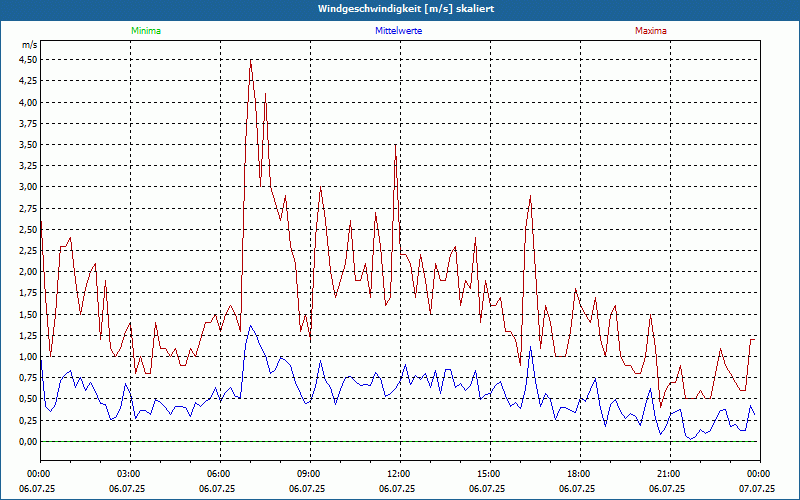Click the 3,50 y-axis value
Viewport: 800px width, 500px height.
29,144
